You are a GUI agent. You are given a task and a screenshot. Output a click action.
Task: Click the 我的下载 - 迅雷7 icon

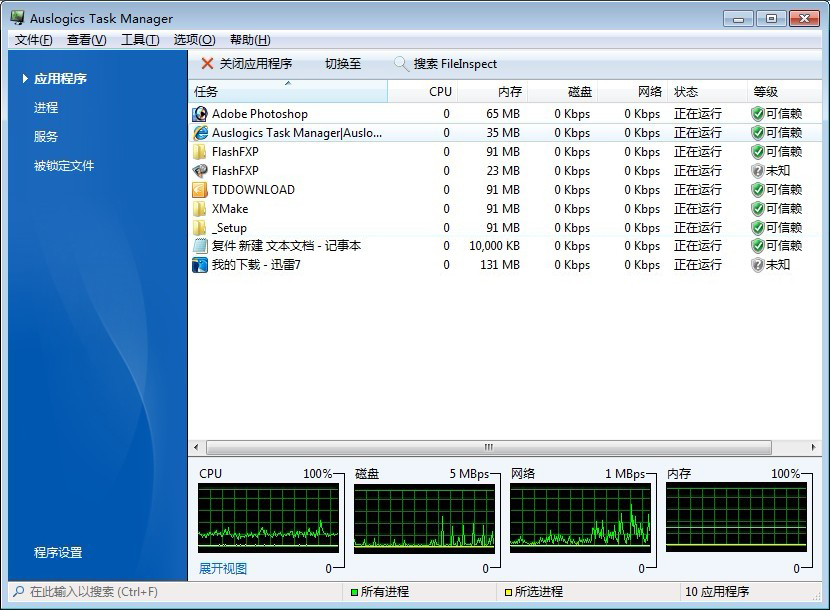point(200,265)
